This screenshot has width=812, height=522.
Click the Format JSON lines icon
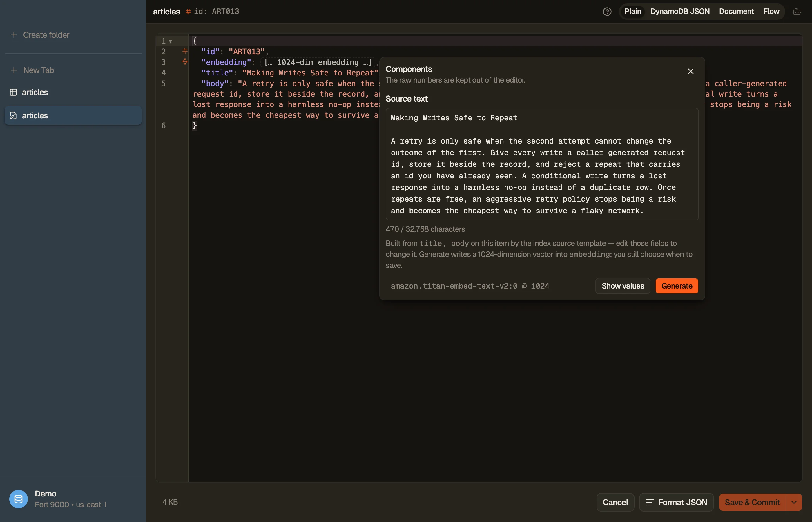[x=649, y=502]
